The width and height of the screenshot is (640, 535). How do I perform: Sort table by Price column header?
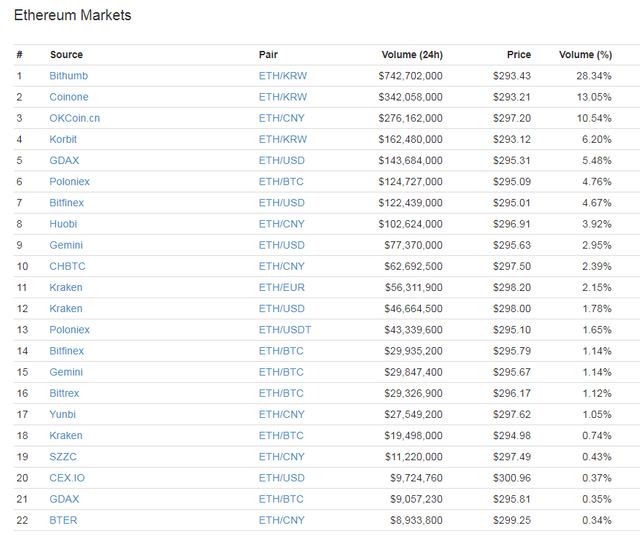(x=519, y=55)
